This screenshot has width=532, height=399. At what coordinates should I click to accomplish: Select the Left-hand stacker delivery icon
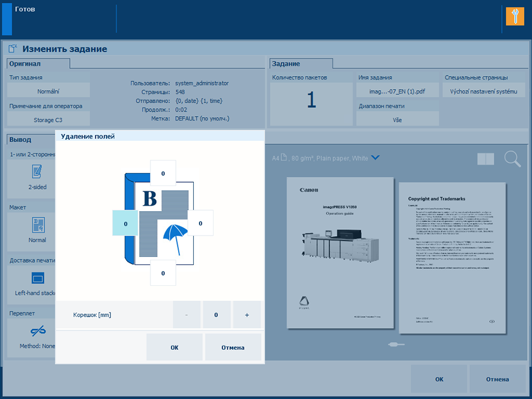38,278
